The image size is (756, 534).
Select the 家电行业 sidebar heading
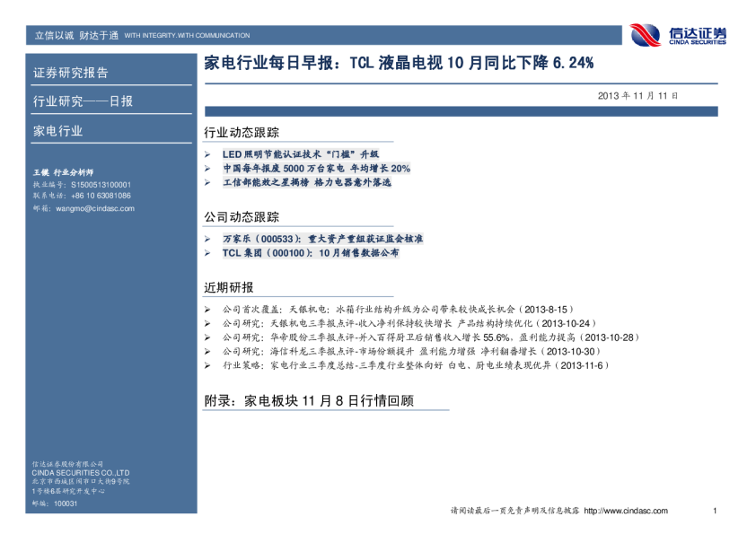[57, 131]
